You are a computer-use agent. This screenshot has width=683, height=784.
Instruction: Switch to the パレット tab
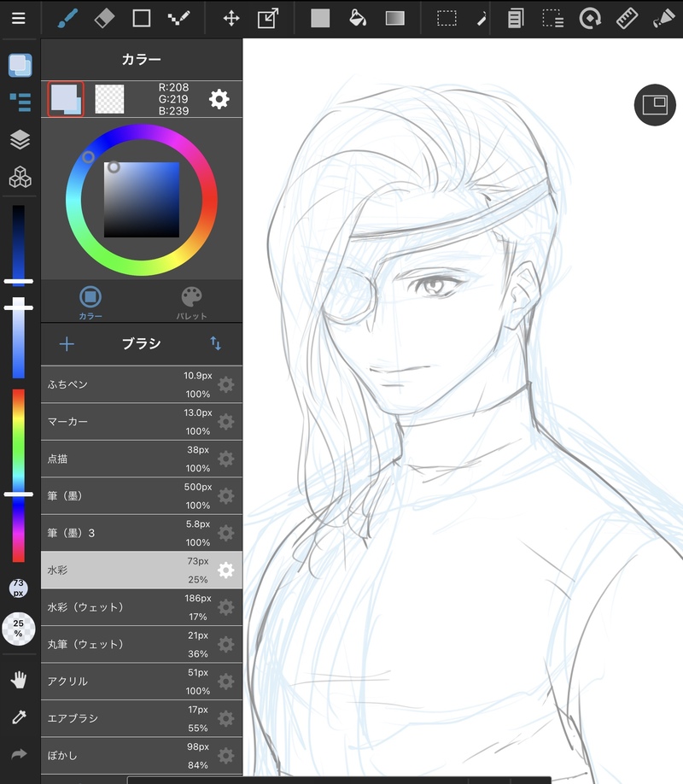pos(191,303)
